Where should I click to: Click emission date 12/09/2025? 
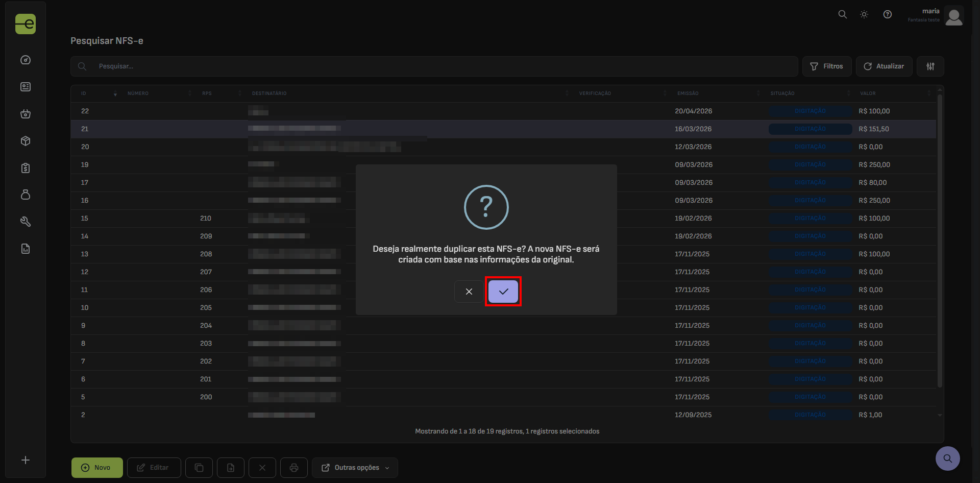(x=693, y=415)
